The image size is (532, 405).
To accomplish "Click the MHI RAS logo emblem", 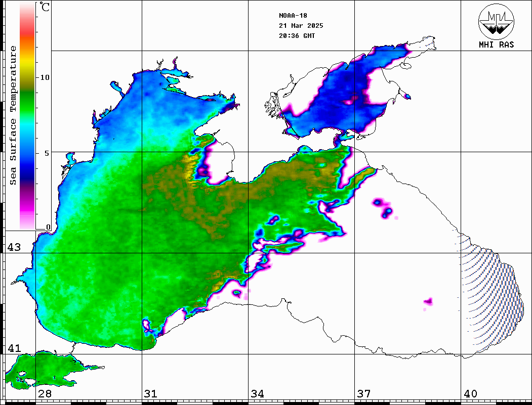I will 497,21.
